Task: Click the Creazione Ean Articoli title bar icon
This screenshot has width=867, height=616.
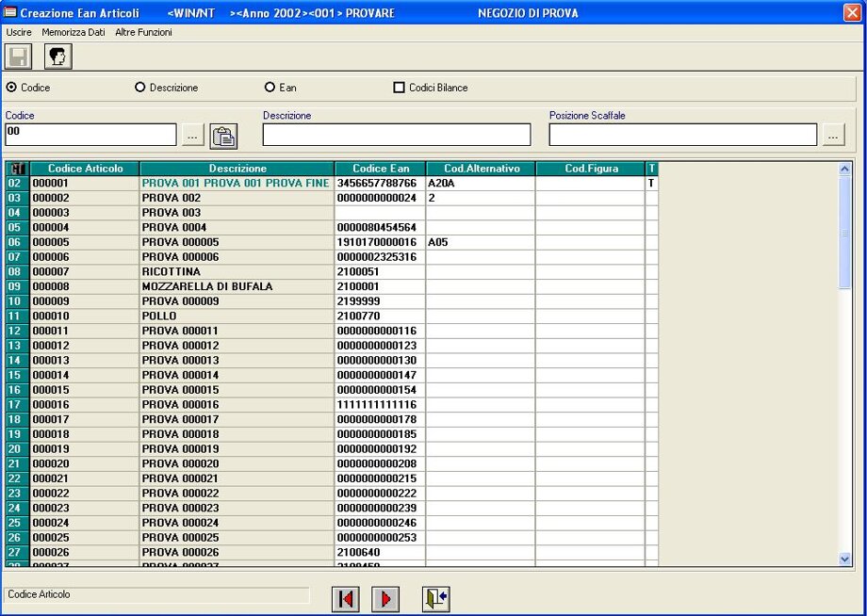Action: pos(10,13)
